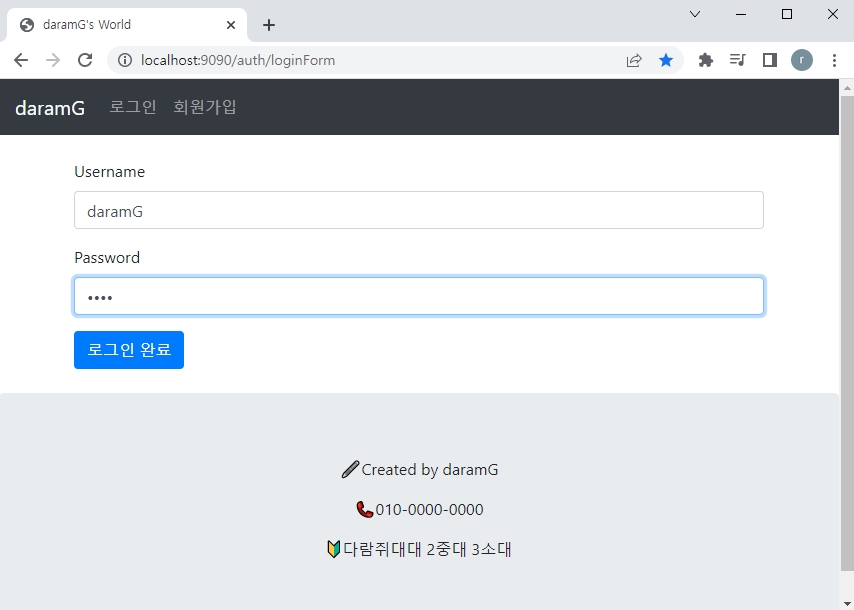The height and width of the screenshot is (610, 854).
Task: Click the address bar URL
Action: (x=238, y=60)
